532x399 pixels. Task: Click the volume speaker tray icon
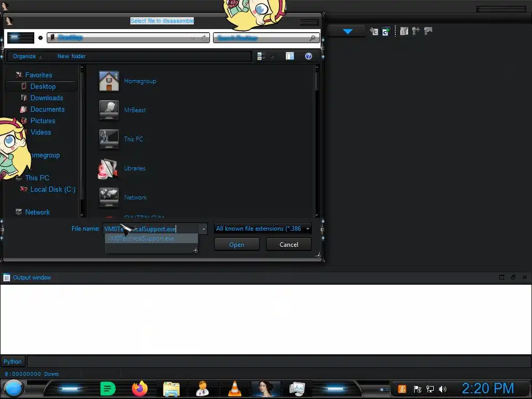[x=443, y=389]
